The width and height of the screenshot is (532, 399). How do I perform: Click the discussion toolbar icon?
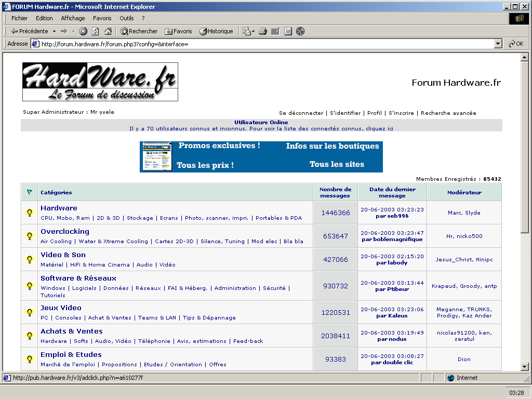coord(288,31)
